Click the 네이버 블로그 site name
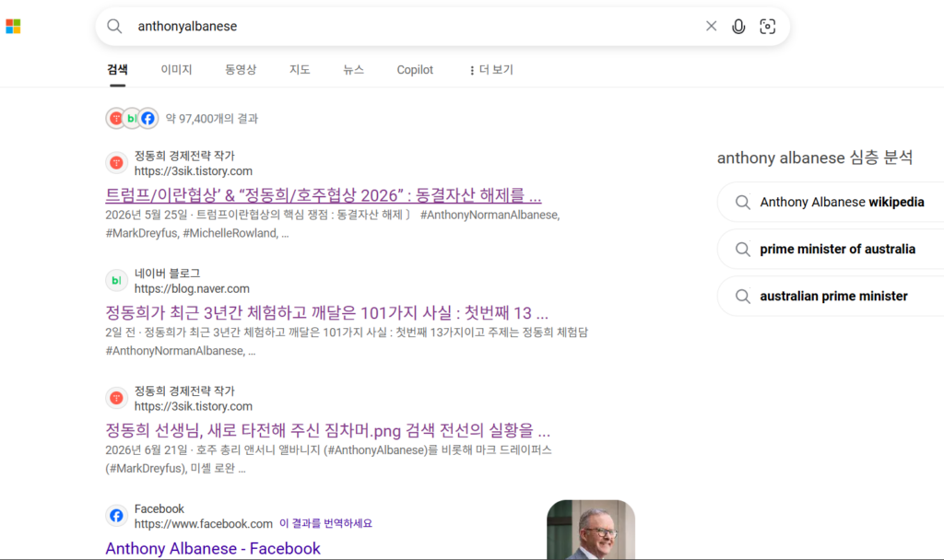 (x=168, y=273)
